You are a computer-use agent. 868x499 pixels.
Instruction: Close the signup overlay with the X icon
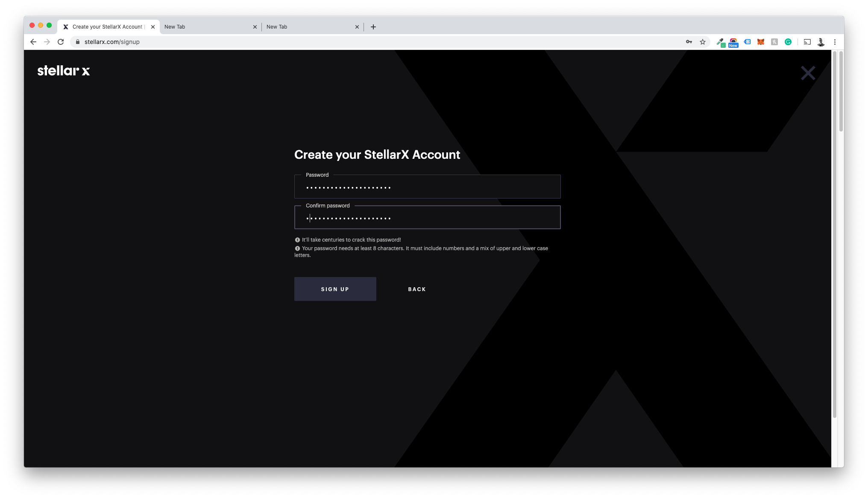tap(808, 73)
